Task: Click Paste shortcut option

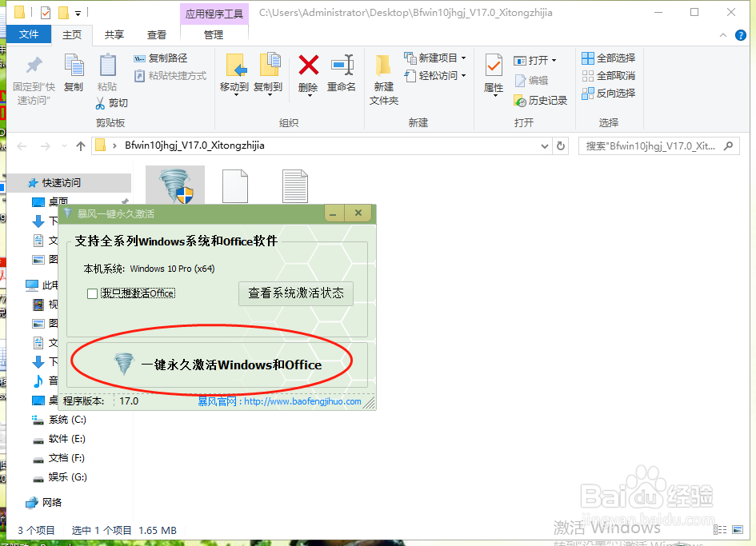Action: tap(170, 76)
